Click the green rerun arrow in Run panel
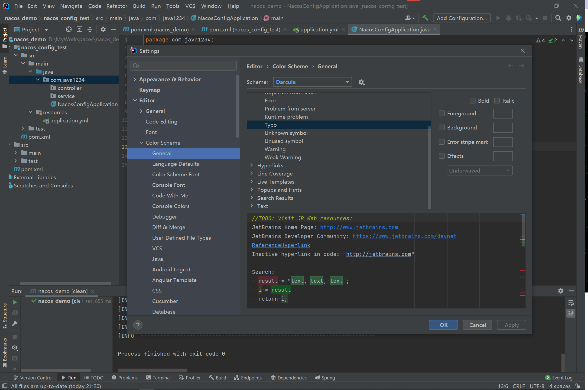The image size is (588, 390). [x=15, y=302]
